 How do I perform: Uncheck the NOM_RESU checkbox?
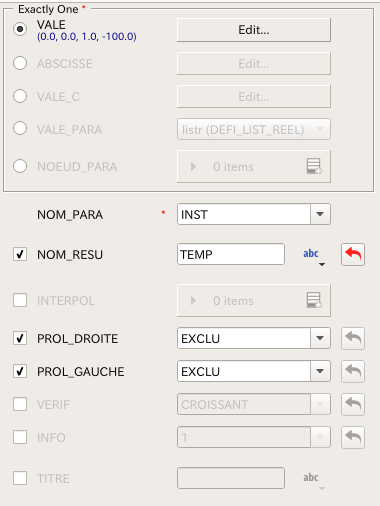[x=20, y=254]
